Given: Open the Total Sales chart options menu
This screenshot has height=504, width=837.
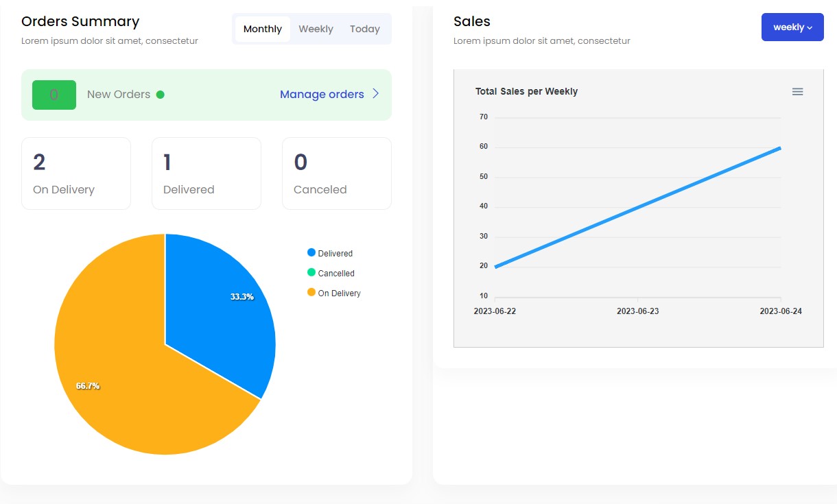Looking at the screenshot, I should pos(797,91).
